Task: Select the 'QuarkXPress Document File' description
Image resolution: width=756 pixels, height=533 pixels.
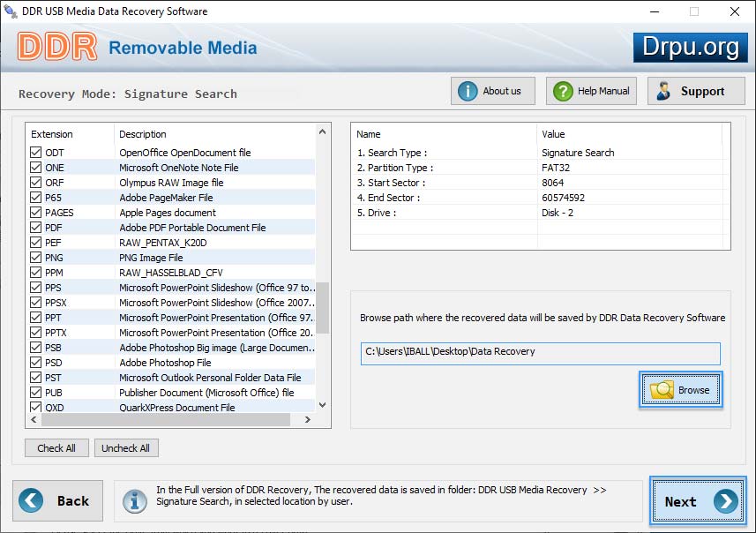Action: pos(177,408)
